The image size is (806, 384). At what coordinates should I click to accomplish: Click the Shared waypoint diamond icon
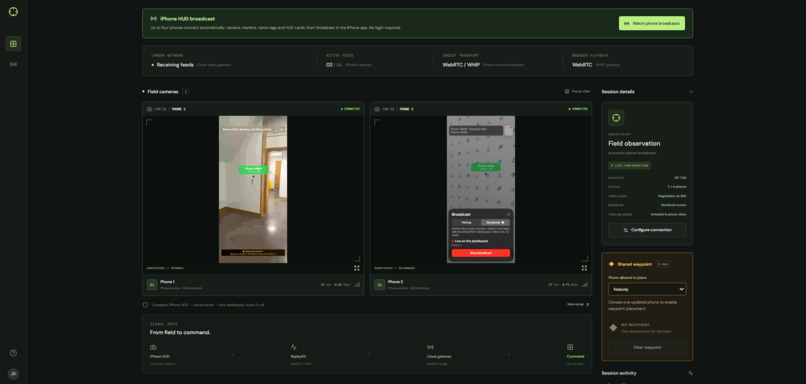click(x=611, y=264)
